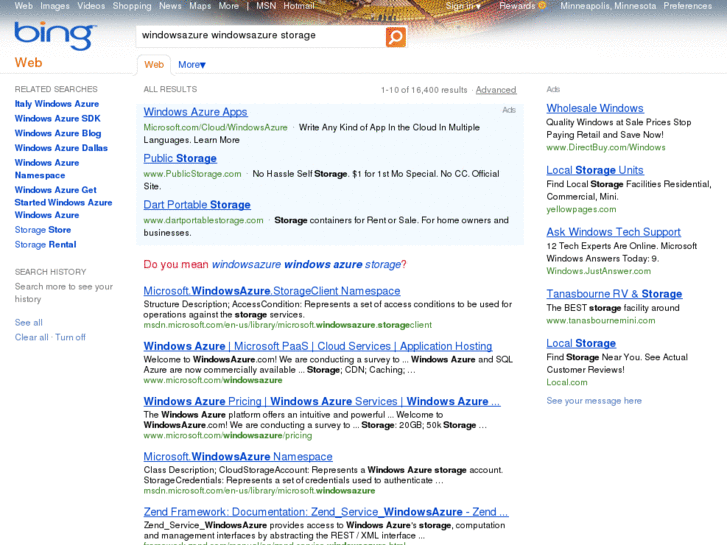Click the yellowpages.com URL
727x545 pixels.
[x=581, y=209]
